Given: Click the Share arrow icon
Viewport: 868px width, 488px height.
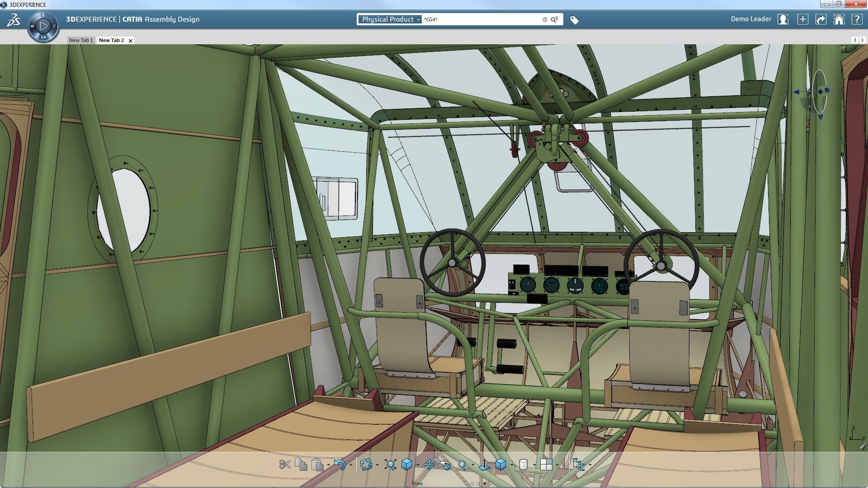Looking at the screenshot, I should pos(821,19).
